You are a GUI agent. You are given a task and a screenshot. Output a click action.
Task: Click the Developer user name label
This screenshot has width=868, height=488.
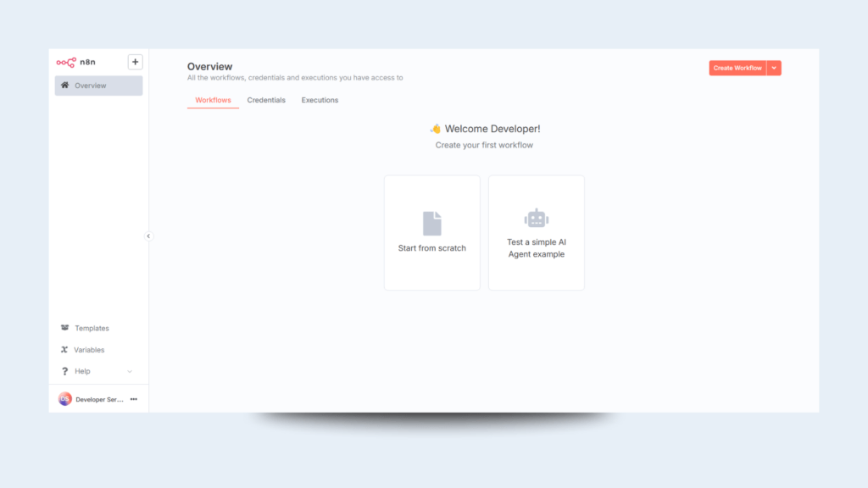point(100,399)
